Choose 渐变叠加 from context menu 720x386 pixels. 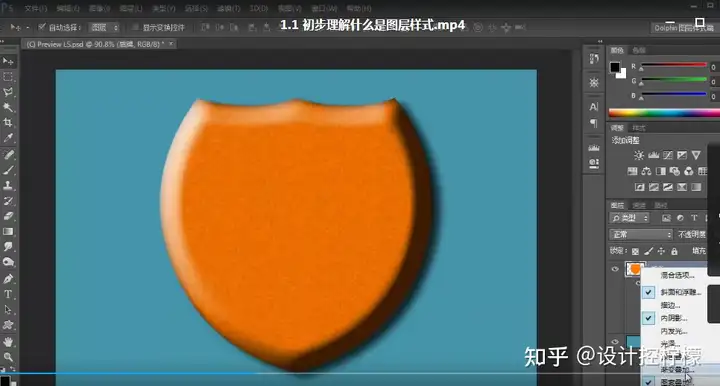(677, 369)
